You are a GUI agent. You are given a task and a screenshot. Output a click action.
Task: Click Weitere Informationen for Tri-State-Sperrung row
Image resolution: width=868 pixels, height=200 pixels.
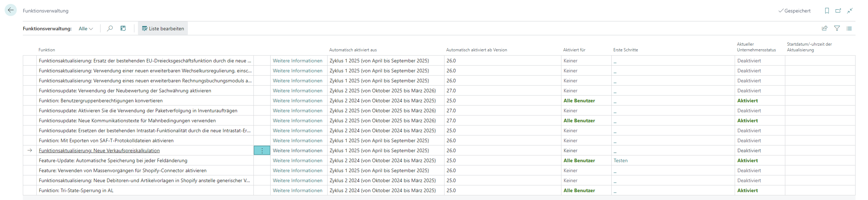pos(297,190)
